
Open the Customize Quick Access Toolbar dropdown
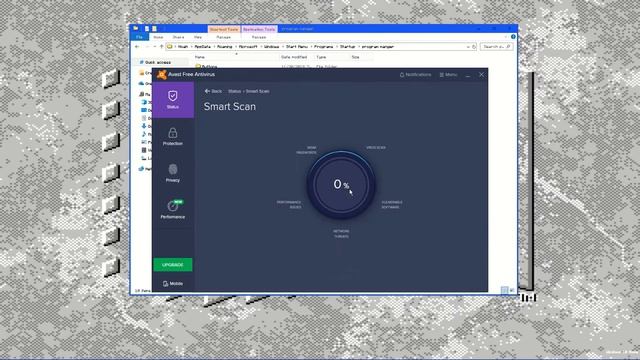coord(164,29)
